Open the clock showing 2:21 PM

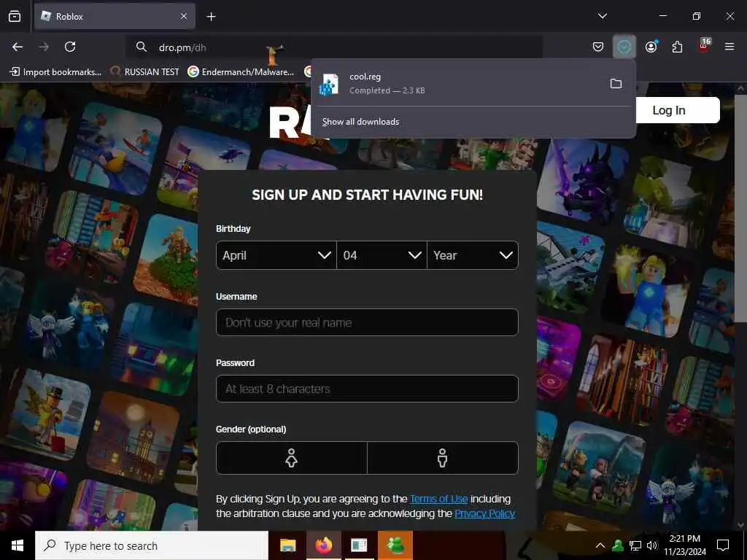point(685,545)
